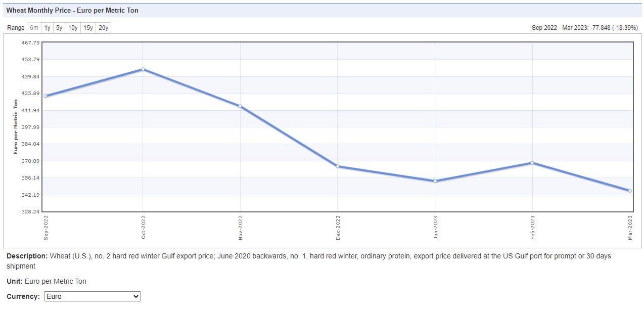
Task: Click the vertical Euro per Metric Ton axis title
Action: (x=16, y=127)
